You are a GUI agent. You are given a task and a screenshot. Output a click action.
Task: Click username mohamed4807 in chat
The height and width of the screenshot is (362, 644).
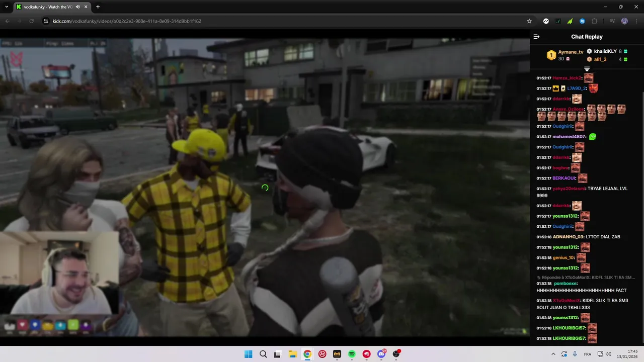point(569,137)
